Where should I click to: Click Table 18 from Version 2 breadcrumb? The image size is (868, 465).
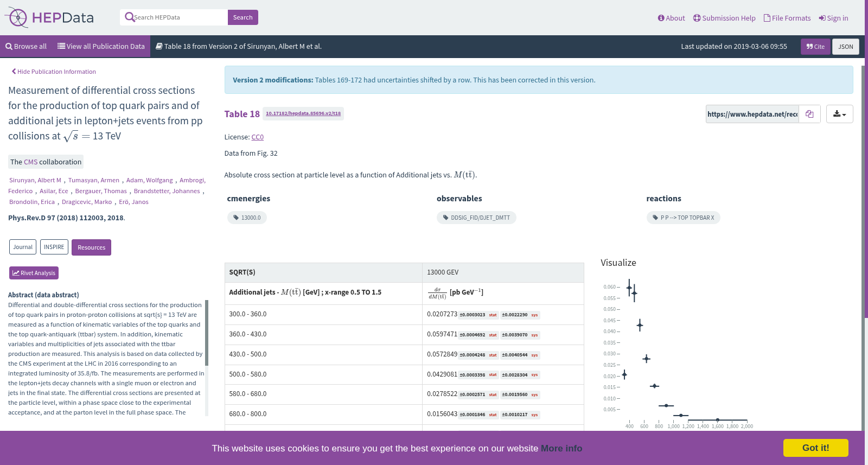coord(239,46)
